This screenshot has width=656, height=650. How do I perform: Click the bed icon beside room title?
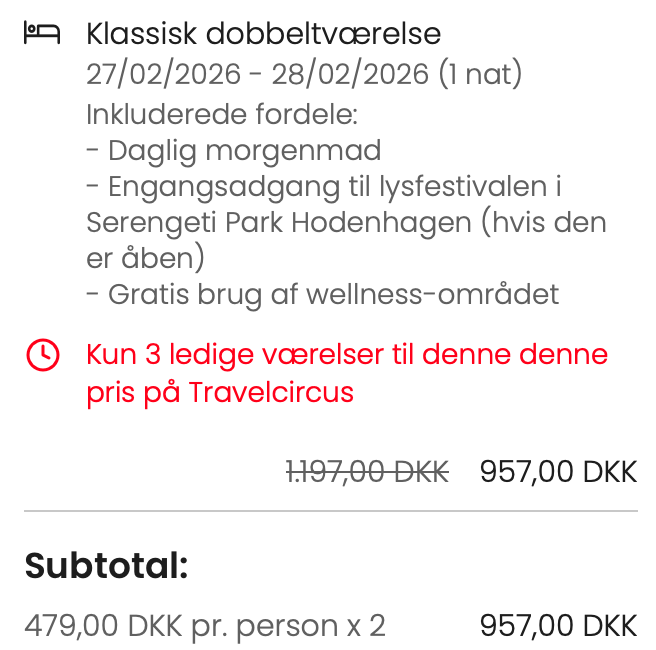pos(42,34)
